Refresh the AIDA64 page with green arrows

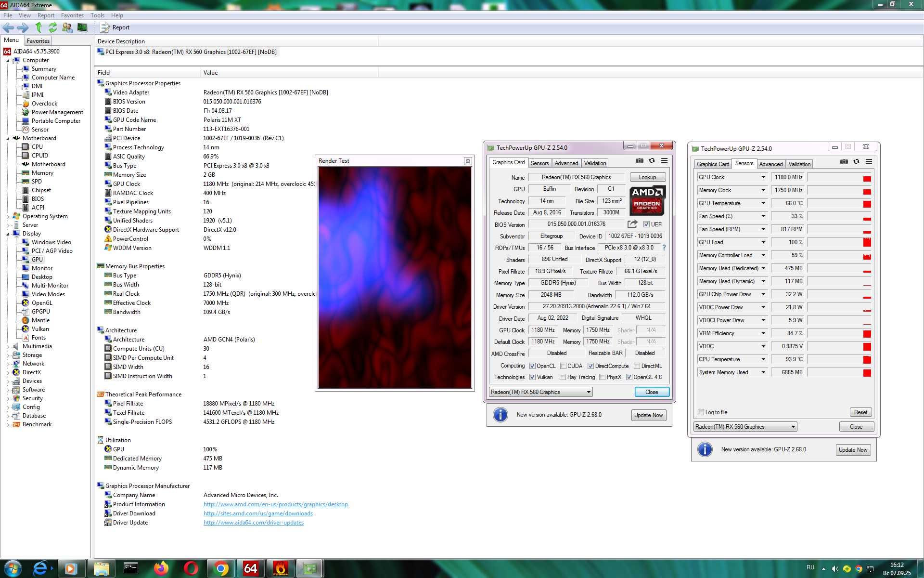(x=52, y=27)
